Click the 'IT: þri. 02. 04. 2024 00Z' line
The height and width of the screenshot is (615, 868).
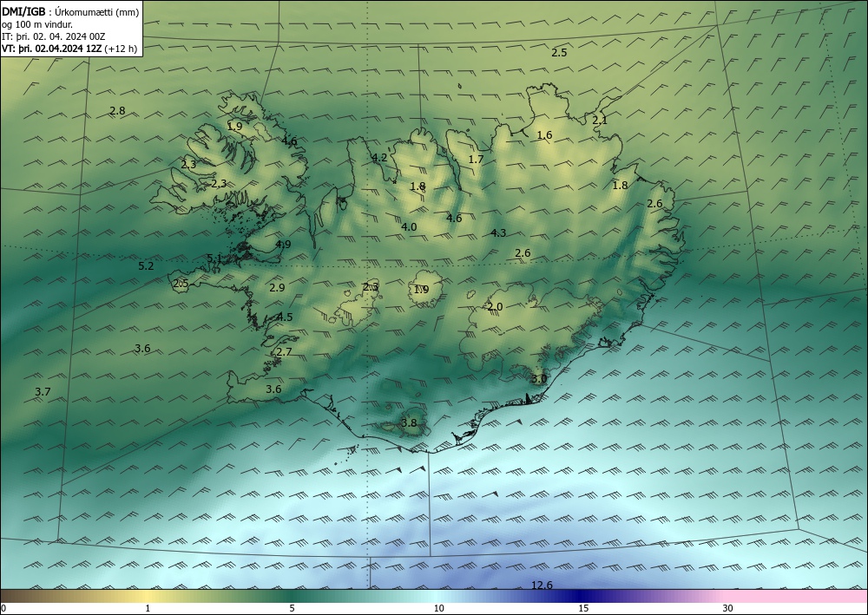coord(61,36)
